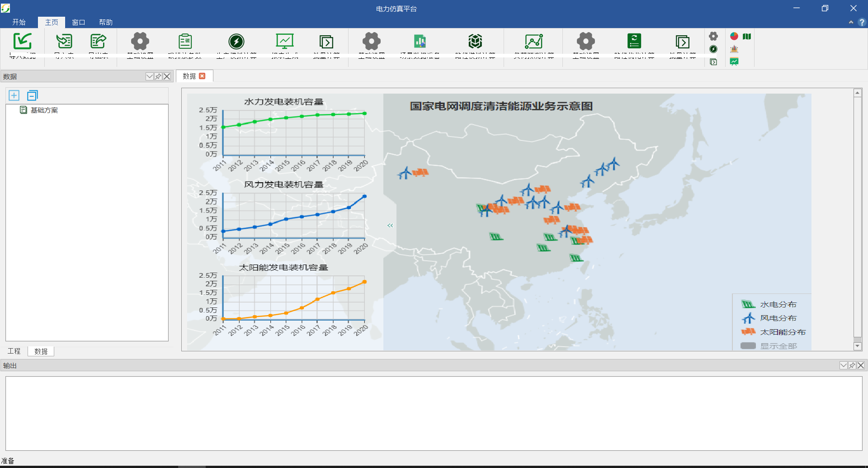Click the small batch run icon

coord(713,62)
